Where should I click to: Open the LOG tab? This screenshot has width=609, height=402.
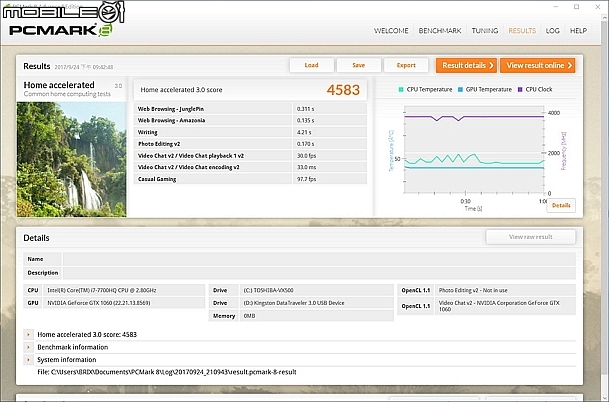point(552,31)
